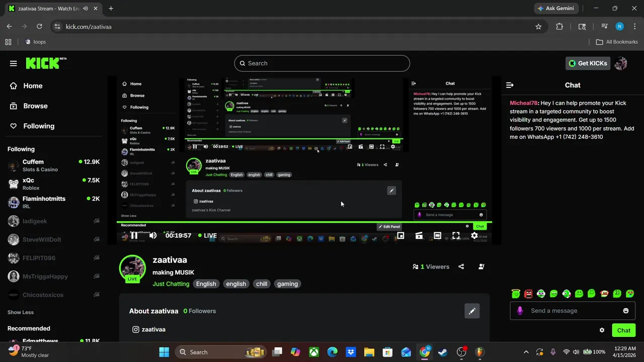Open the emoji picker in message box
The width and height of the screenshot is (644, 362).
point(626,311)
